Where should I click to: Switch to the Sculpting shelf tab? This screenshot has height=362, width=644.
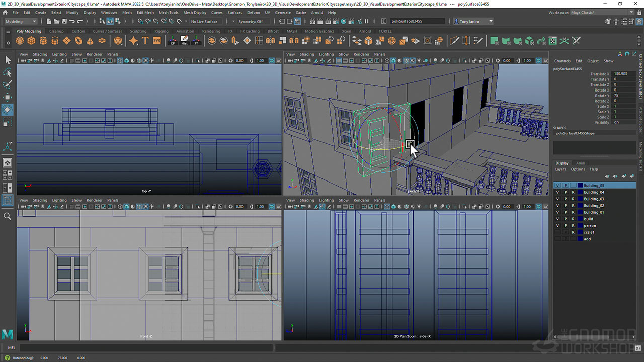coord(138,31)
